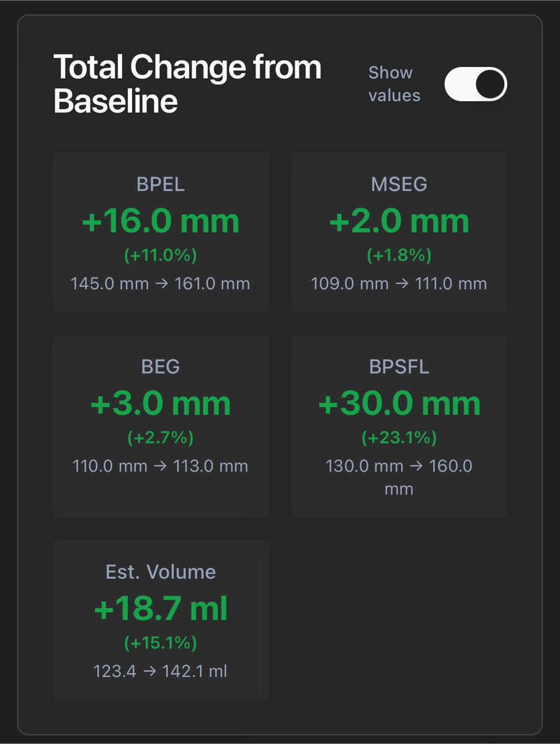Click the '+30.0 mm' BPSFL value

tap(399, 404)
